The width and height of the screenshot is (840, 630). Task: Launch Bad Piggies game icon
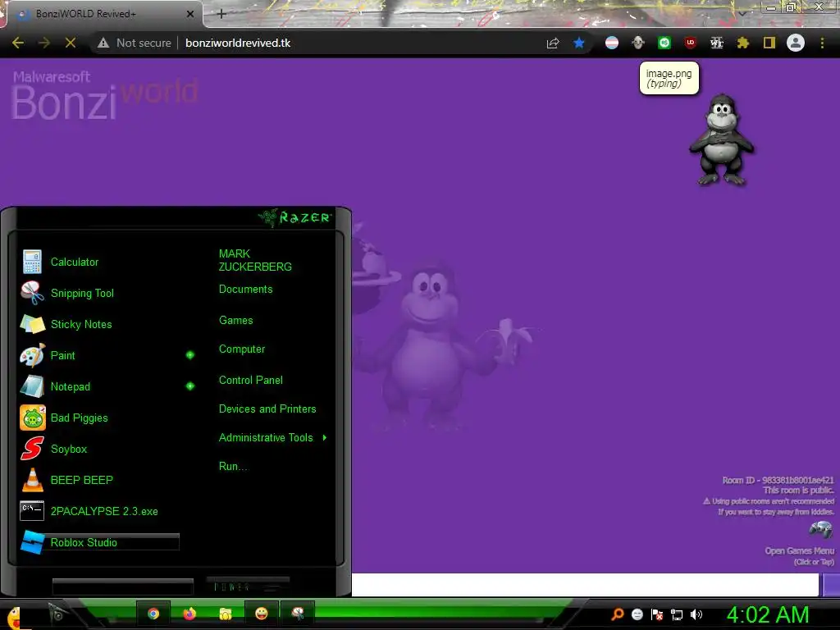pyautogui.click(x=32, y=418)
